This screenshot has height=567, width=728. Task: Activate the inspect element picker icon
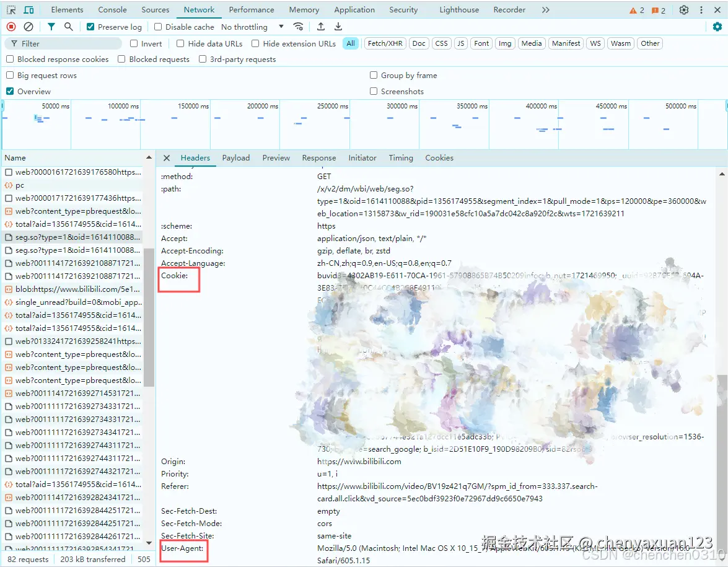[11, 10]
